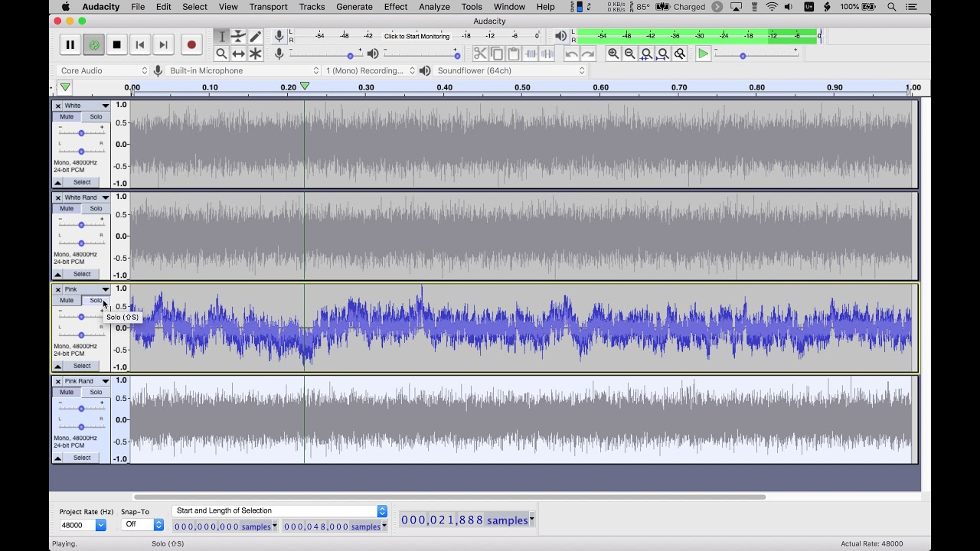Open the Soundflower (64ch) output dropdown
980x551 pixels.
[511, 70]
